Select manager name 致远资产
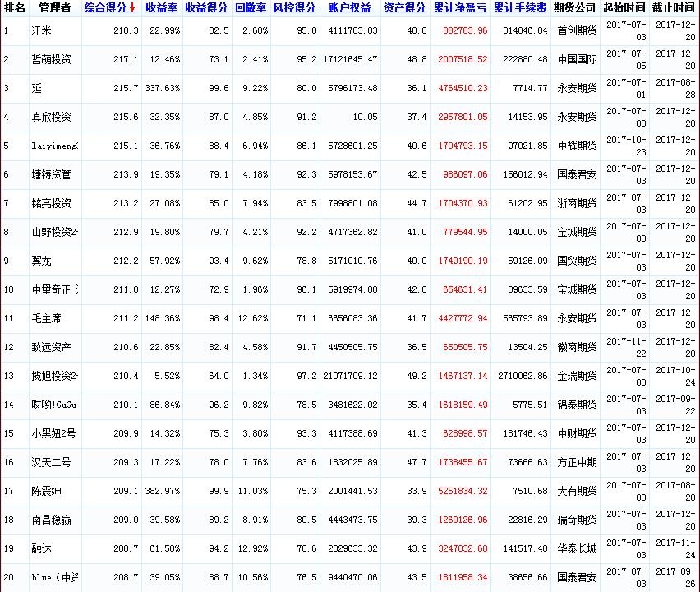Screen dimensions: 700x592 pyautogui.click(x=51, y=347)
